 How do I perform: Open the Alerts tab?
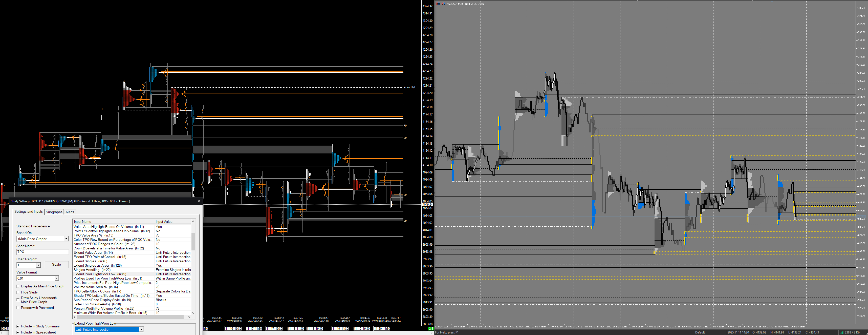click(70, 212)
